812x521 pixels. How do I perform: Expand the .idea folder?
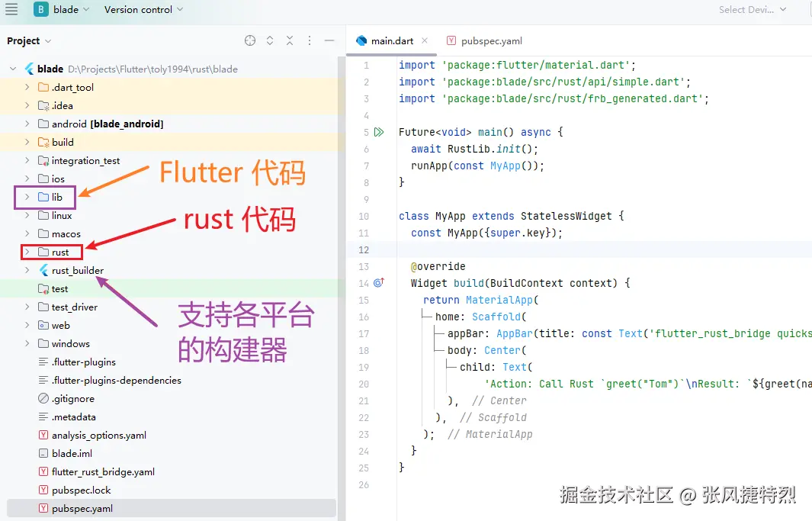(27, 105)
